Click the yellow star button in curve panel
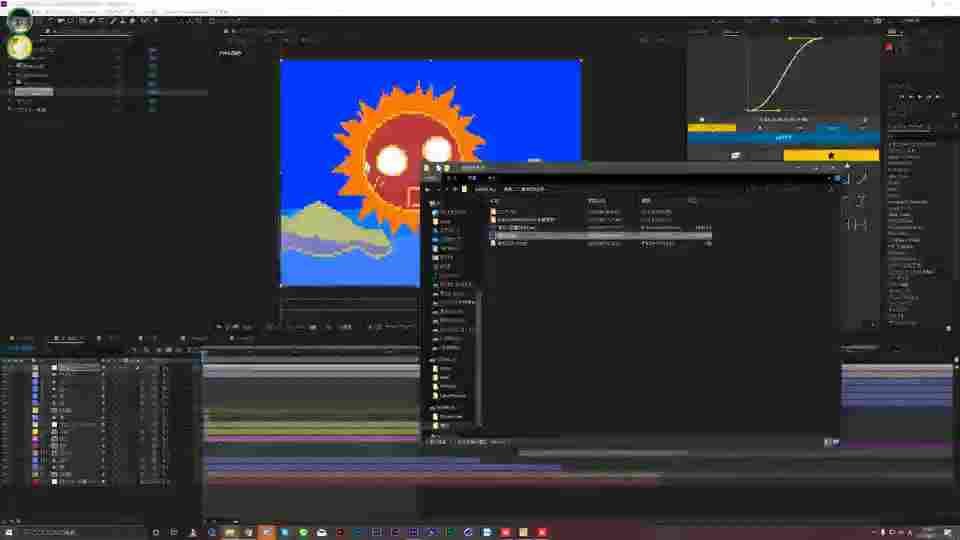960x540 pixels. [x=831, y=156]
